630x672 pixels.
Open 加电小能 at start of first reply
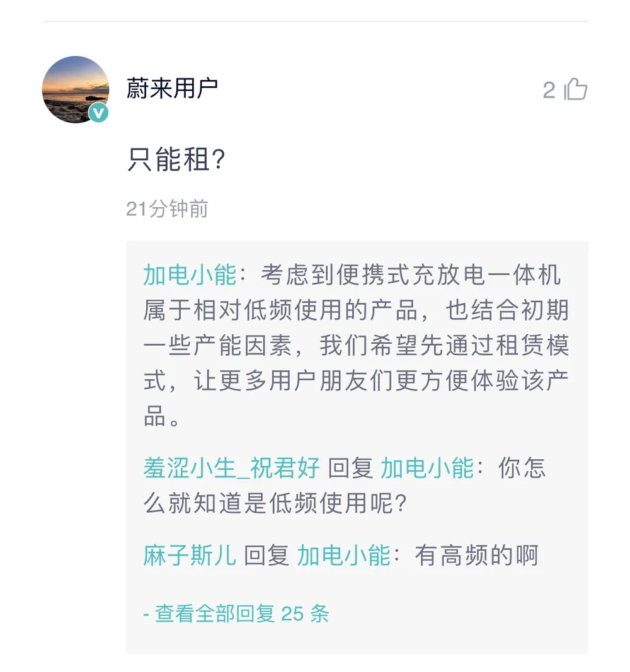tap(189, 275)
